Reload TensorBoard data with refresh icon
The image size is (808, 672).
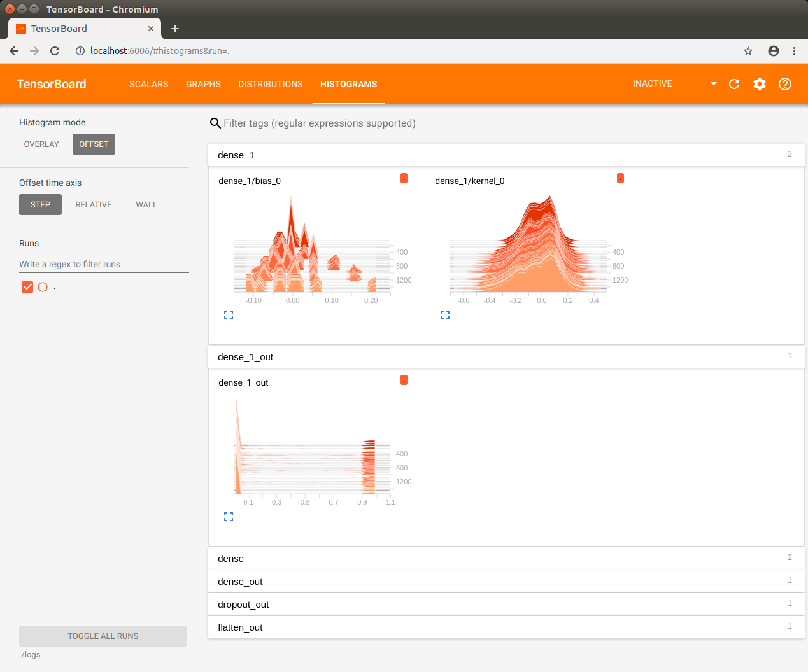[x=734, y=84]
